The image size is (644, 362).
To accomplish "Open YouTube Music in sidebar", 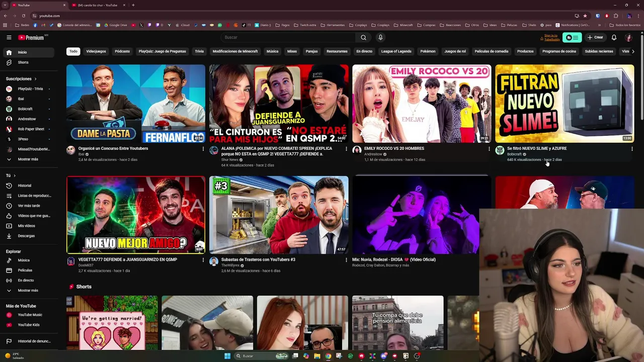I will click(x=29, y=315).
